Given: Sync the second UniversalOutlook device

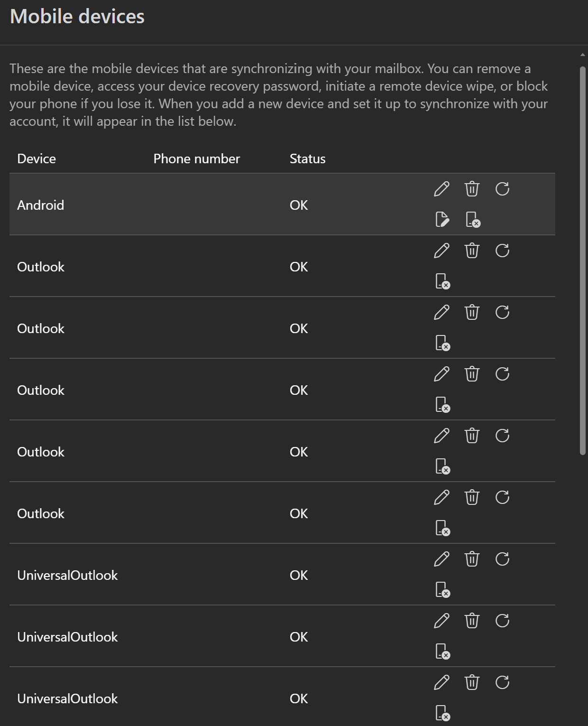Looking at the screenshot, I should (503, 621).
